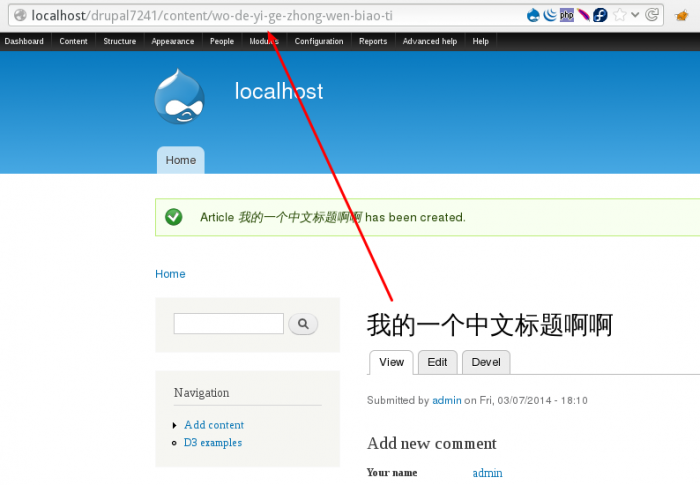
Task: Click the Chinese article title heading
Action: tap(490, 325)
